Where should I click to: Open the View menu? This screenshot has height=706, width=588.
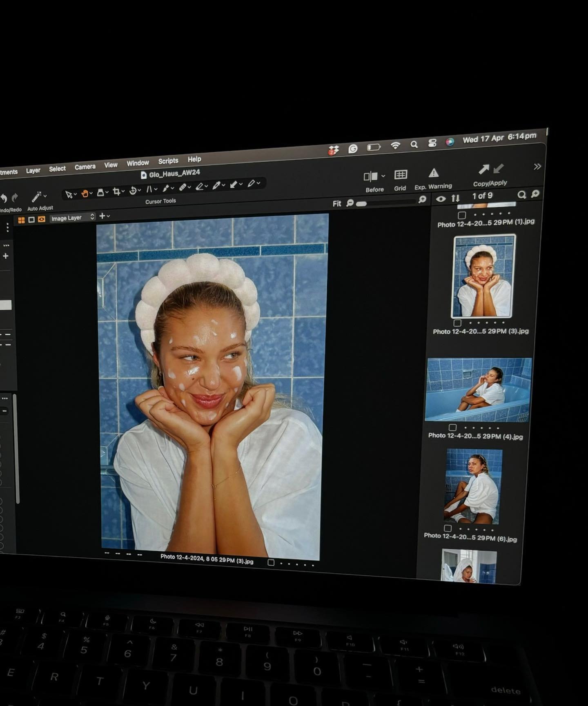click(x=111, y=165)
